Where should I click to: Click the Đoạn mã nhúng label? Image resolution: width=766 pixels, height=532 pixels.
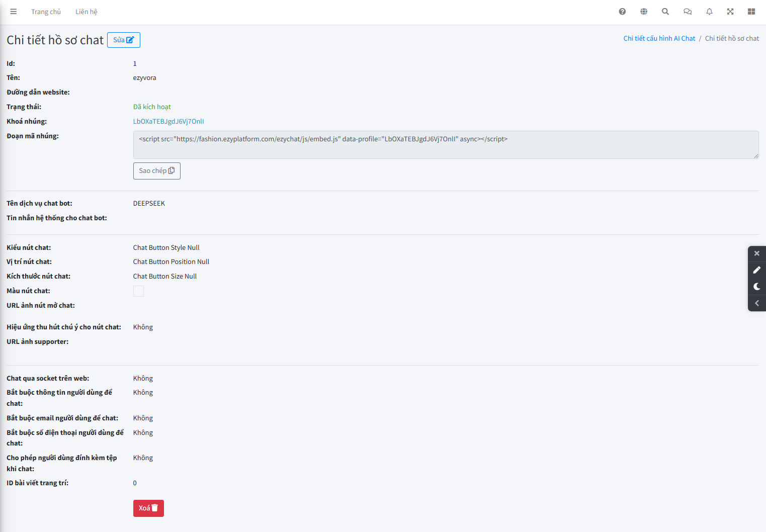coord(33,136)
